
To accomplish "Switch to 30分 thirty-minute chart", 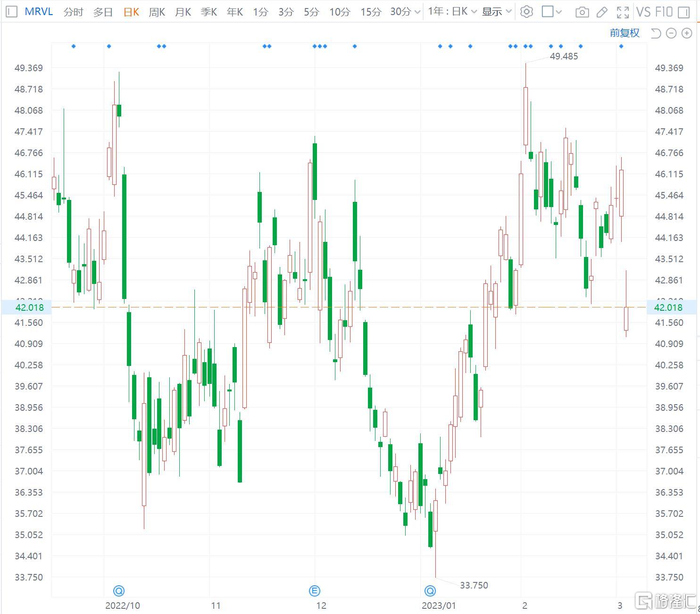I will coord(400,12).
